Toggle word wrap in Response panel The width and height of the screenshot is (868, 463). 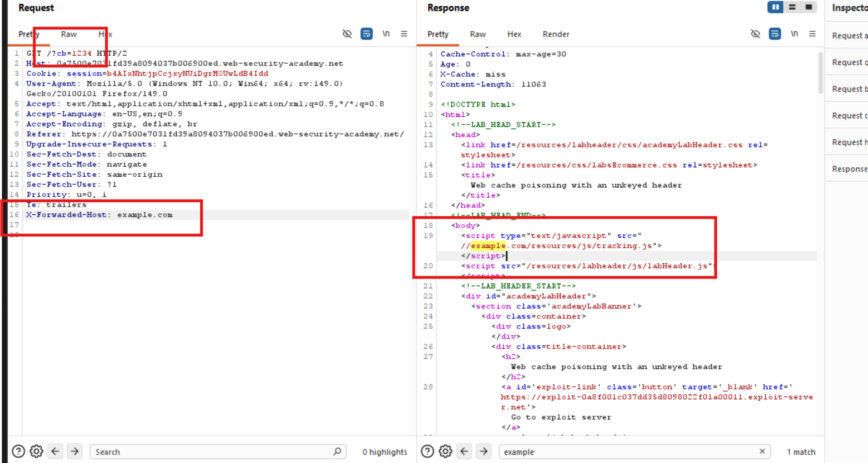[775, 34]
